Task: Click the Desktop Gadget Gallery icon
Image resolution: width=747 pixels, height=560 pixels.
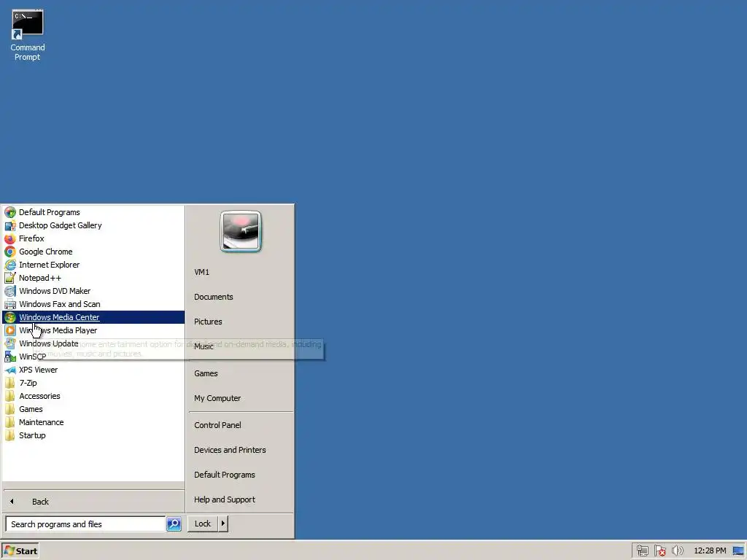Action: tap(10, 225)
